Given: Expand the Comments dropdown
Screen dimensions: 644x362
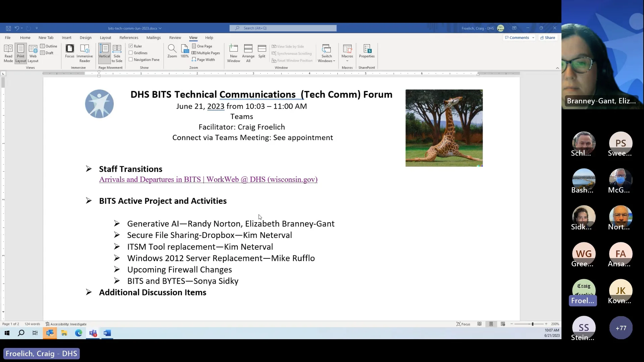Looking at the screenshot, I should pos(533,38).
